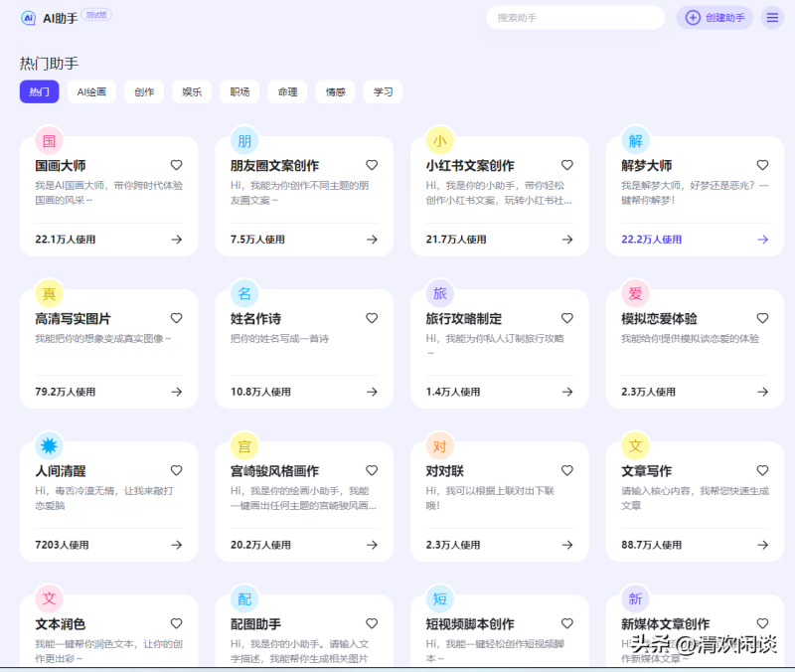
Task: Toggle heart on 旅行攻略制定 card
Action: 567,318
